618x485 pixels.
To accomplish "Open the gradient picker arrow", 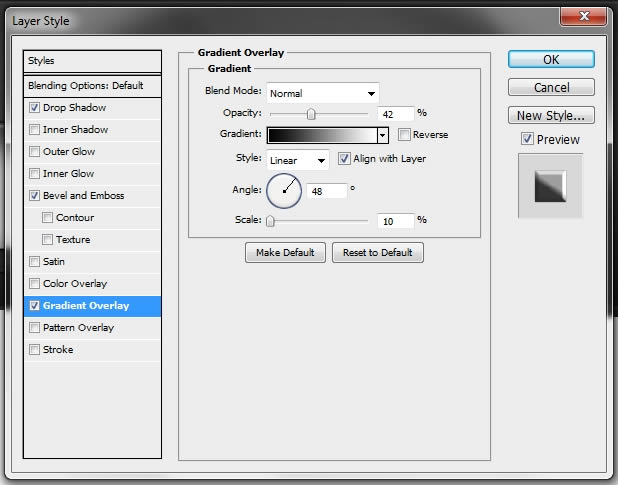I will coord(382,135).
